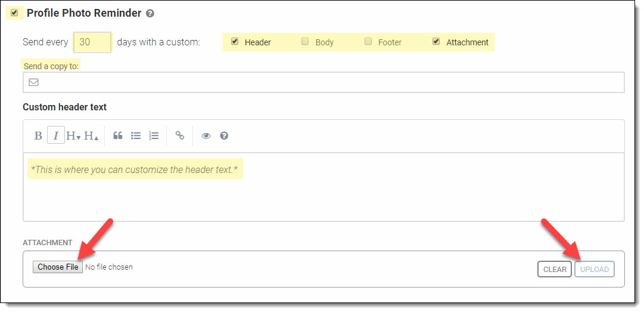The image size is (644, 312).
Task: Insert a hyperlink in editor
Action: [179, 136]
